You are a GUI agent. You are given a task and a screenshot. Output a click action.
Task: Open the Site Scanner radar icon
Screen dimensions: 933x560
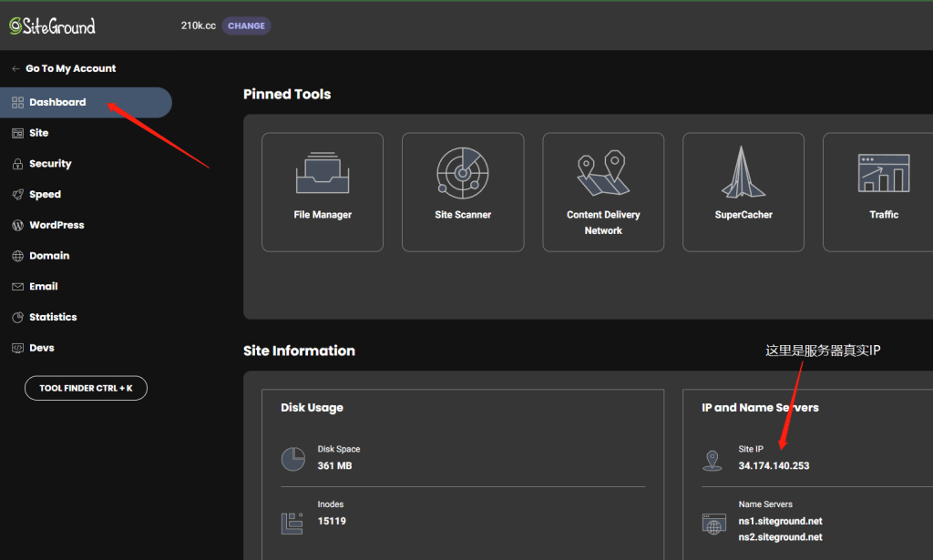tap(463, 171)
